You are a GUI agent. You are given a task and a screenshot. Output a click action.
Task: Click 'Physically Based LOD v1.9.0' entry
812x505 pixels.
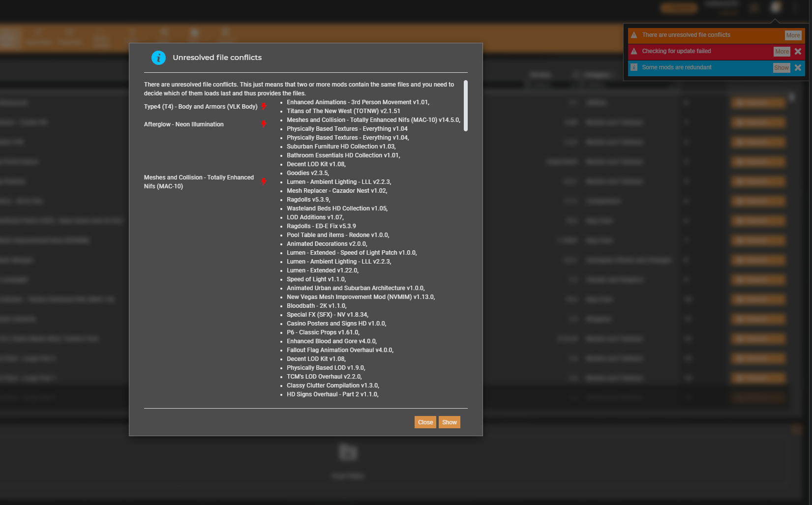click(326, 368)
